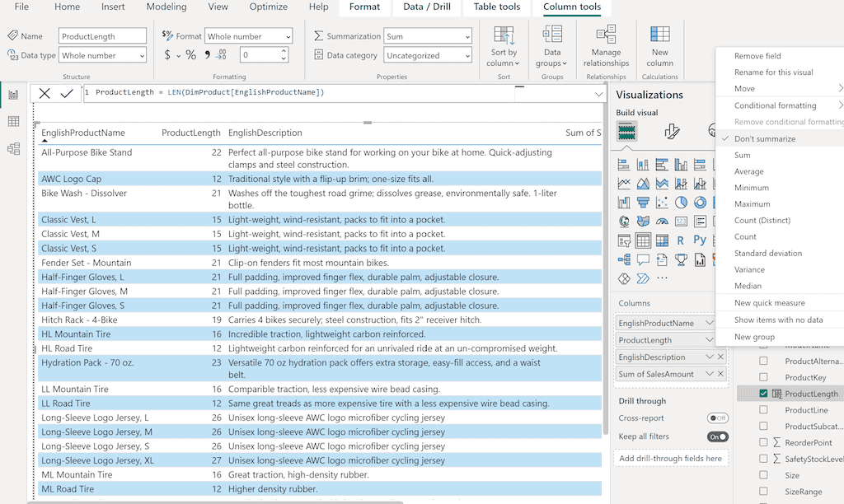Add a Python visual to the report
This screenshot has height=504, width=844.
pyautogui.click(x=699, y=239)
